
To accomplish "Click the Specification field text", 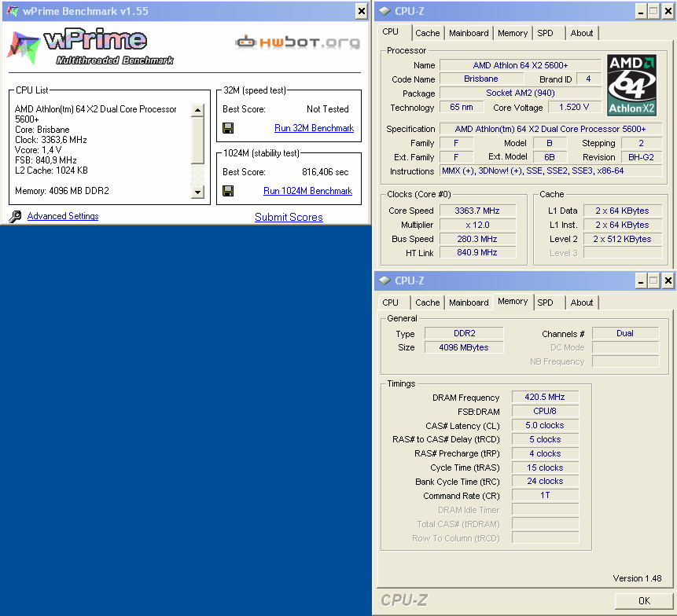I will [x=550, y=129].
